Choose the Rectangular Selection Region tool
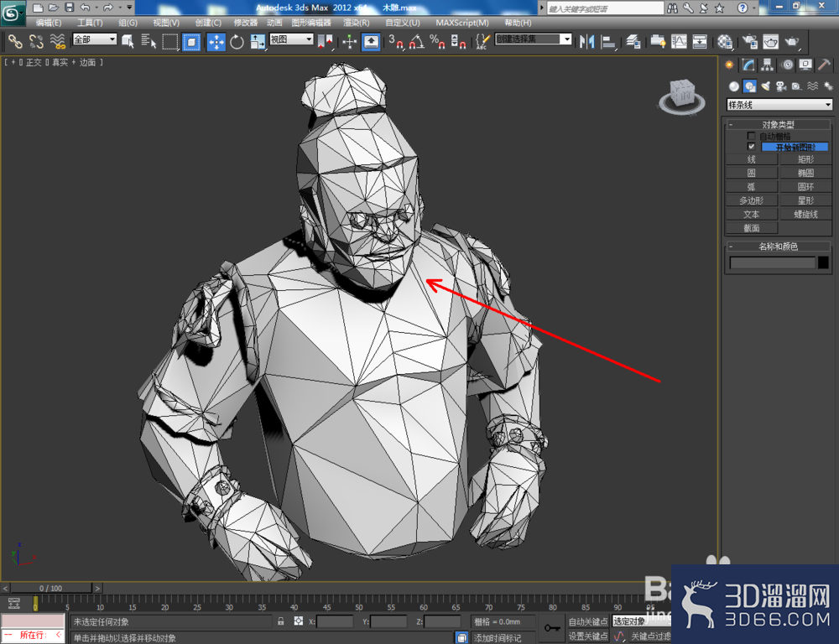 tap(170, 41)
